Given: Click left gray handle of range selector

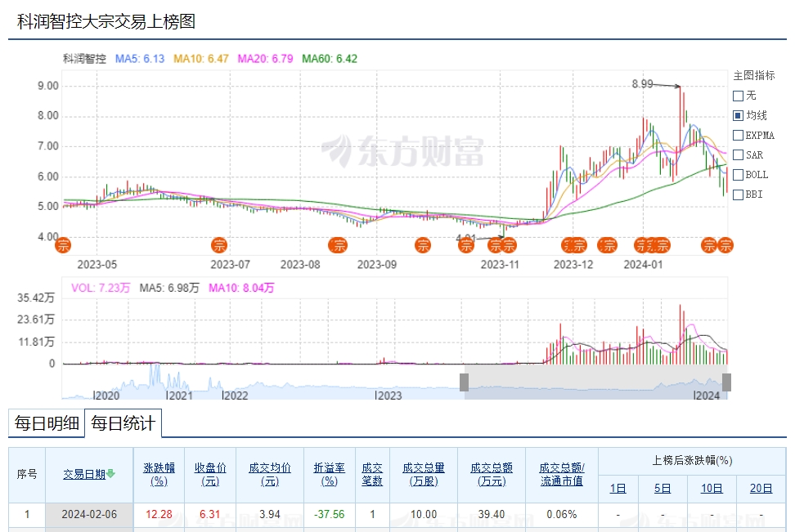Looking at the screenshot, I should 464,382.
